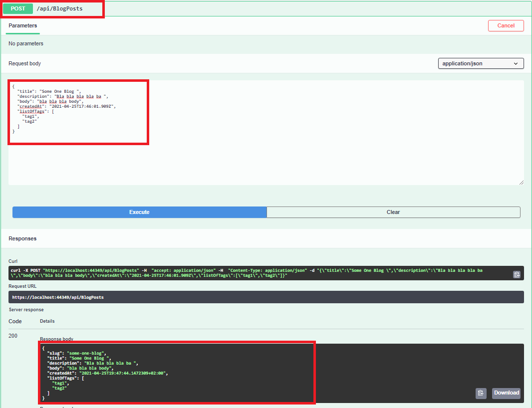Click the Responses section heading

tap(22, 238)
